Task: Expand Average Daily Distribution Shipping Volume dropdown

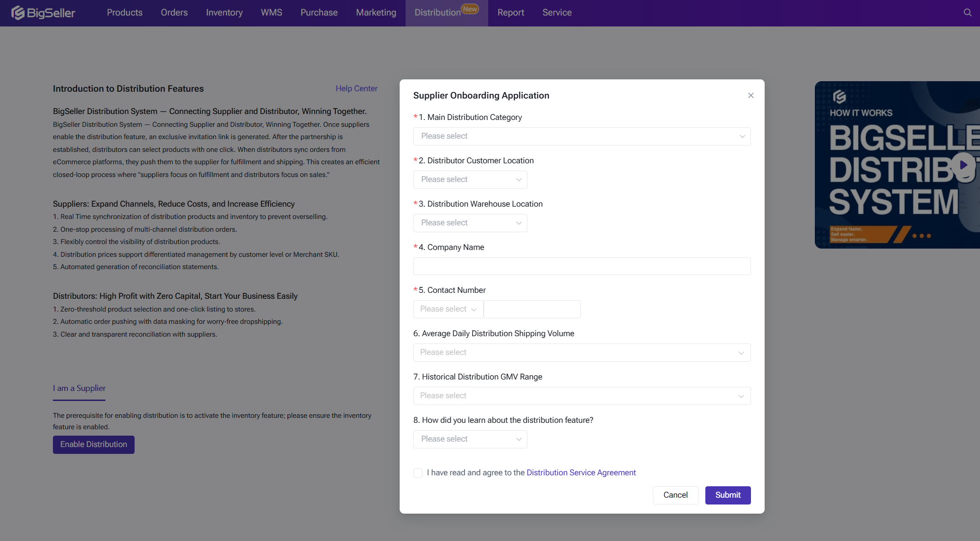Action: pyautogui.click(x=582, y=353)
